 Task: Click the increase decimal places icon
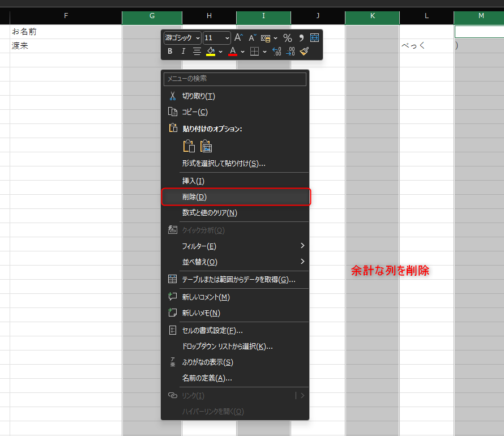pos(277,52)
